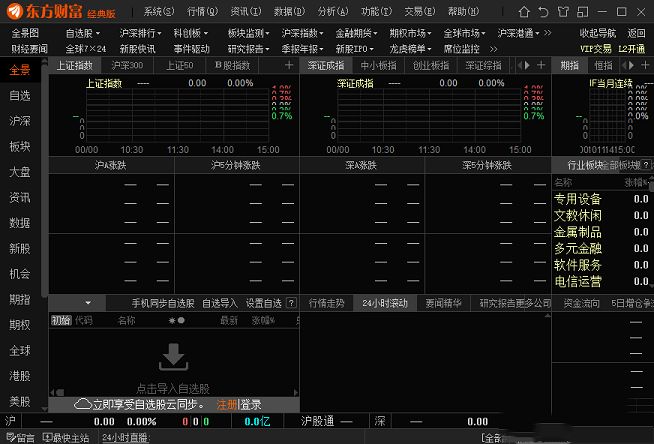Click the home icon in title bar
Image resolution: width=654 pixels, height=444 pixels.
524,12
